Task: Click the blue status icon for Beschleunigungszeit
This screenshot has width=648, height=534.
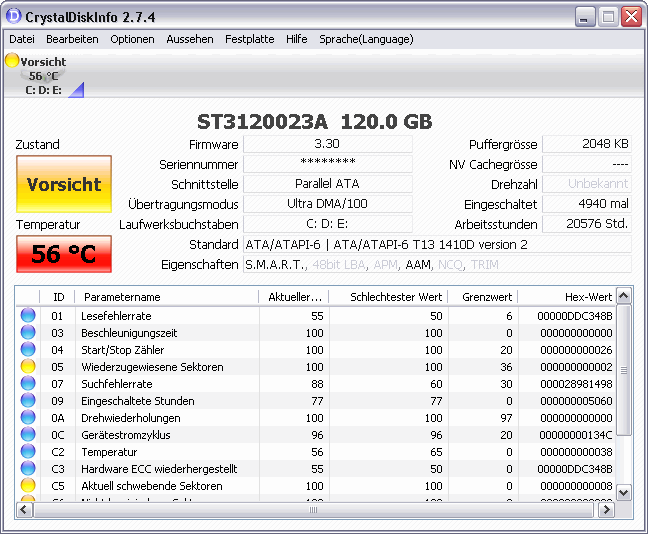Action: tap(28, 332)
